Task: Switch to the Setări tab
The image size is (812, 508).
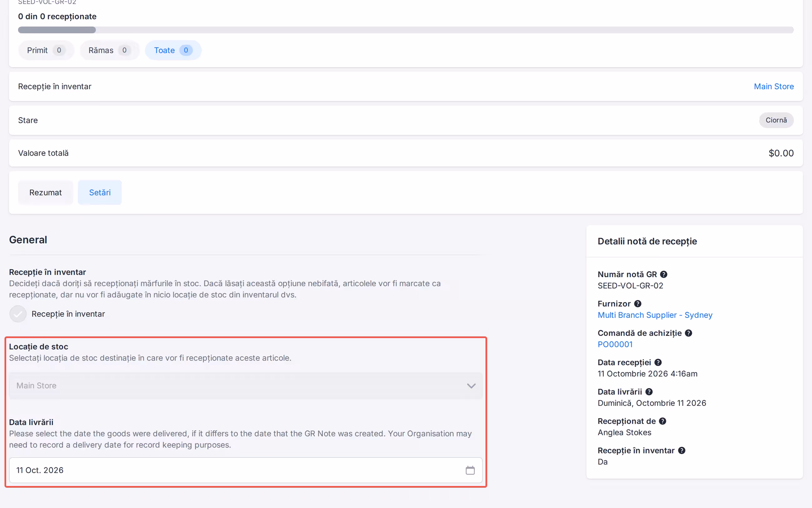Action: [100, 192]
